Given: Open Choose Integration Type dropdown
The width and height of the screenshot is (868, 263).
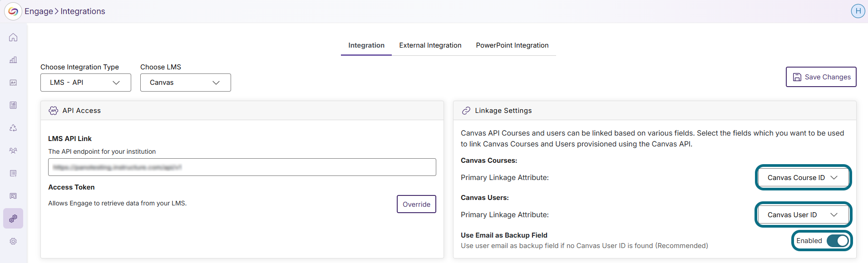Looking at the screenshot, I should (86, 83).
